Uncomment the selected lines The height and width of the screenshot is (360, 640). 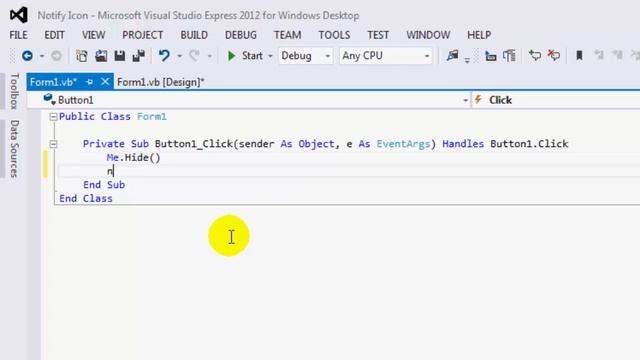point(554,56)
